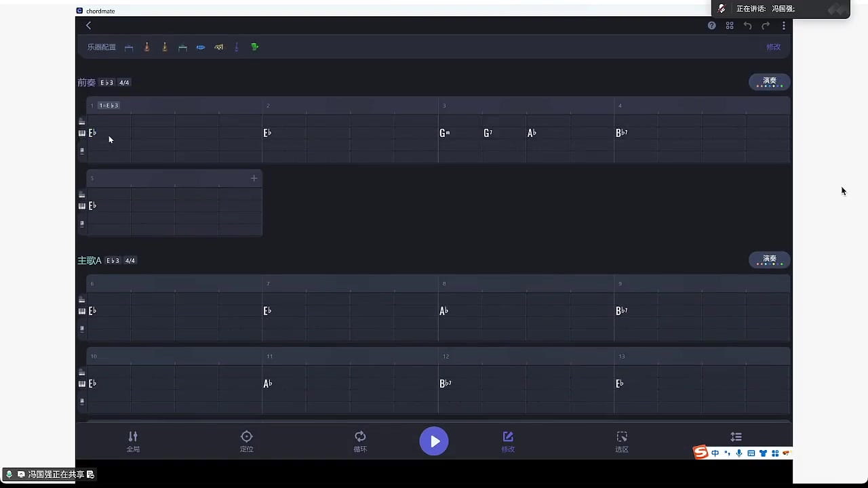The image size is (868, 488).
Task: Select the purple bass instrument icon
Action: 237,47
